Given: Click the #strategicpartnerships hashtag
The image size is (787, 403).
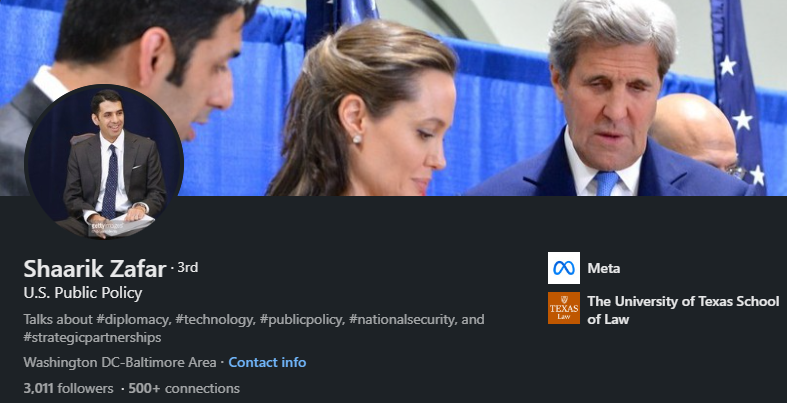Looking at the screenshot, I should [x=92, y=338].
